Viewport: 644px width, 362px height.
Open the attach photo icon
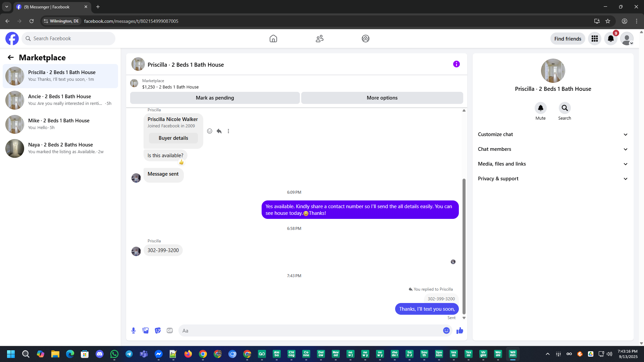(146, 330)
